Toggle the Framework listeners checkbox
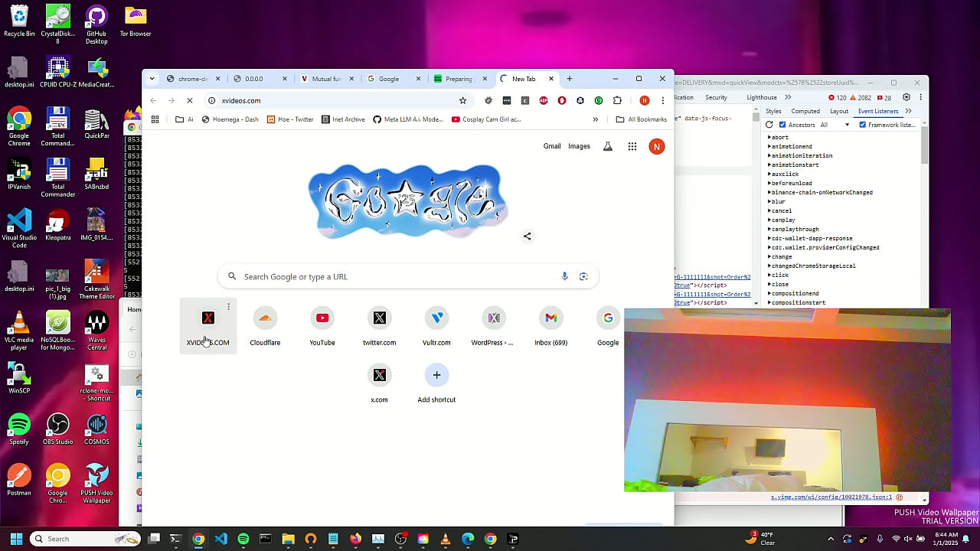 [862, 125]
